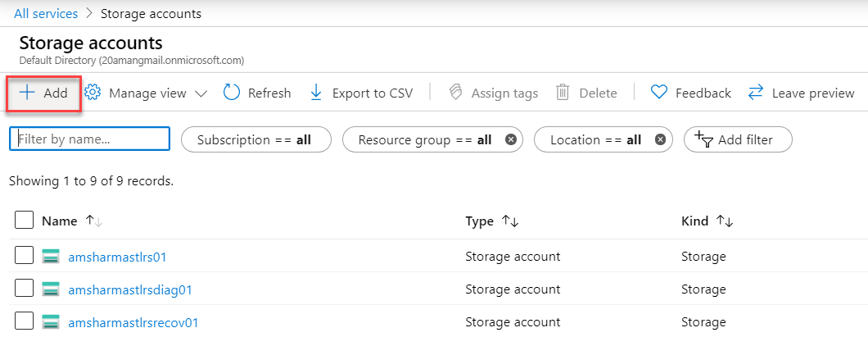Viewport: 868px width, 337px height.
Task: Click storage icon next to amsharmastlrsrecov01
Action: point(51,322)
